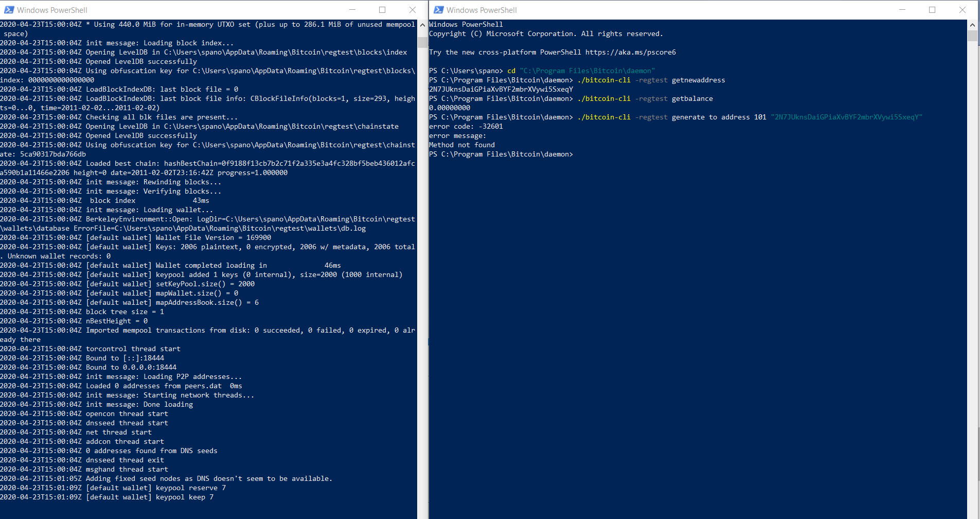980x519 pixels.
Task: Click 'Wallet File Version = 169900' log line
Action: tap(136, 237)
